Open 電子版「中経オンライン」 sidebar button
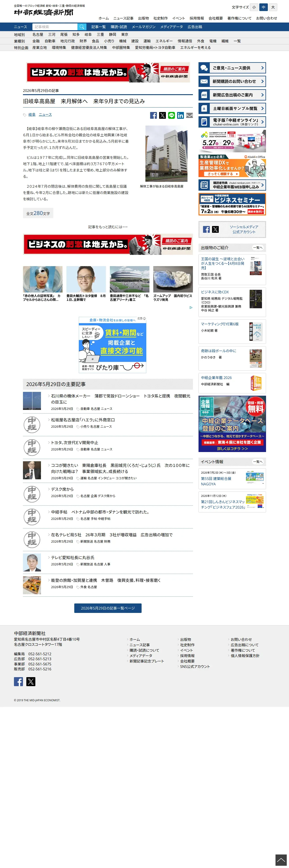This screenshot has height=868, width=289. tap(232, 122)
